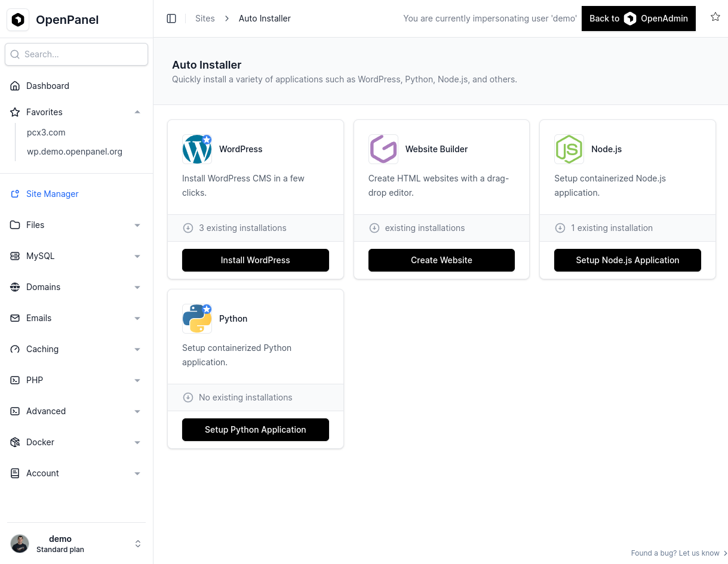Click Install WordPress button

click(x=256, y=260)
